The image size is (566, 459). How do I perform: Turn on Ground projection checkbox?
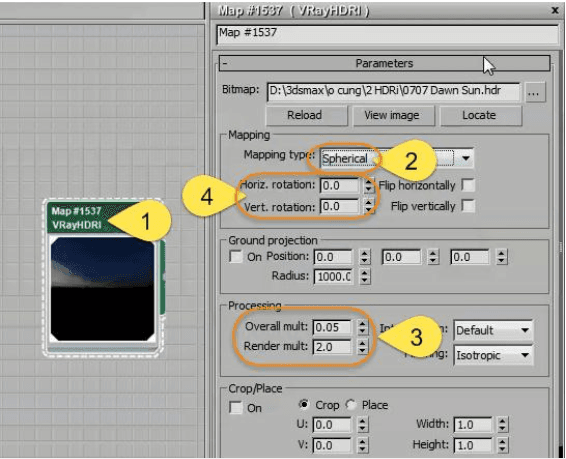pos(236,257)
